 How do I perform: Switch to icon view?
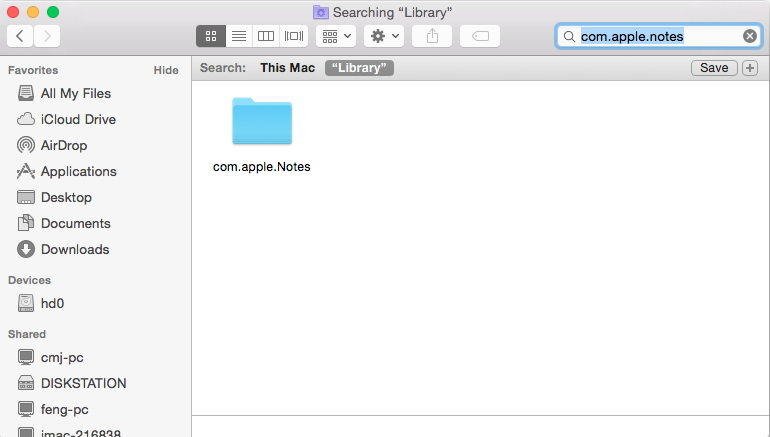pyautogui.click(x=211, y=36)
